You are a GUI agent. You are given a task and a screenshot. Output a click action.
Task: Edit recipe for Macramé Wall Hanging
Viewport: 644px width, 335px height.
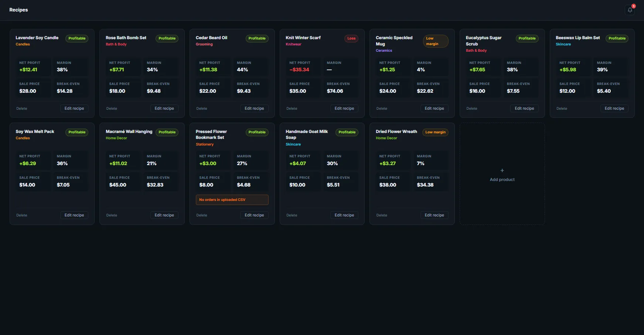pos(164,215)
